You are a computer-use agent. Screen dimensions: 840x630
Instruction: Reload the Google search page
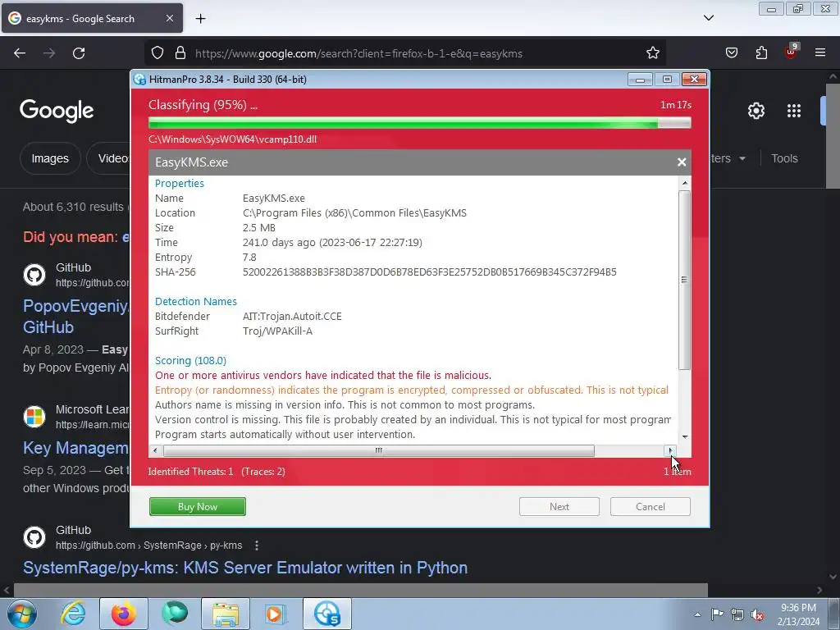click(x=79, y=53)
